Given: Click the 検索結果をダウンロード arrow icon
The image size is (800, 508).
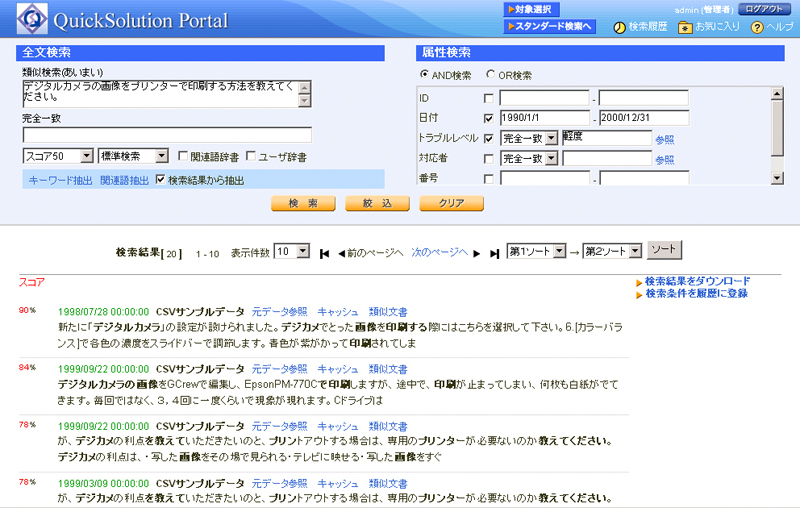Looking at the screenshot, I should tap(639, 282).
